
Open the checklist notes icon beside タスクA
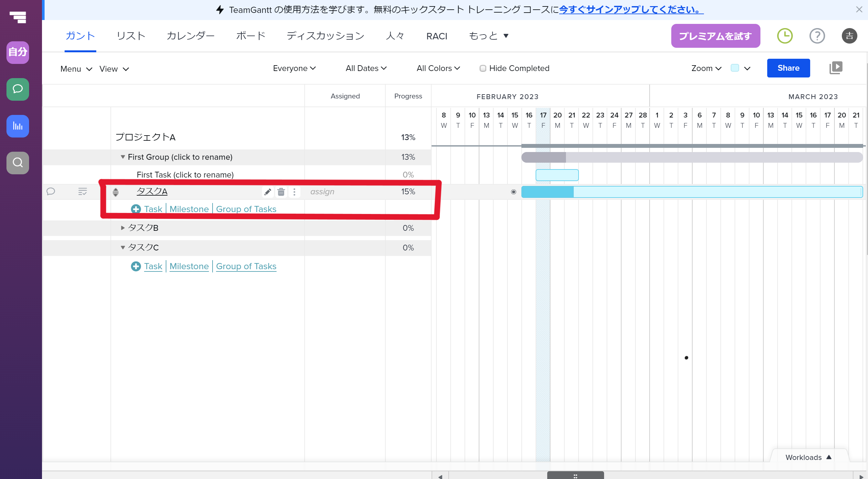coord(83,191)
